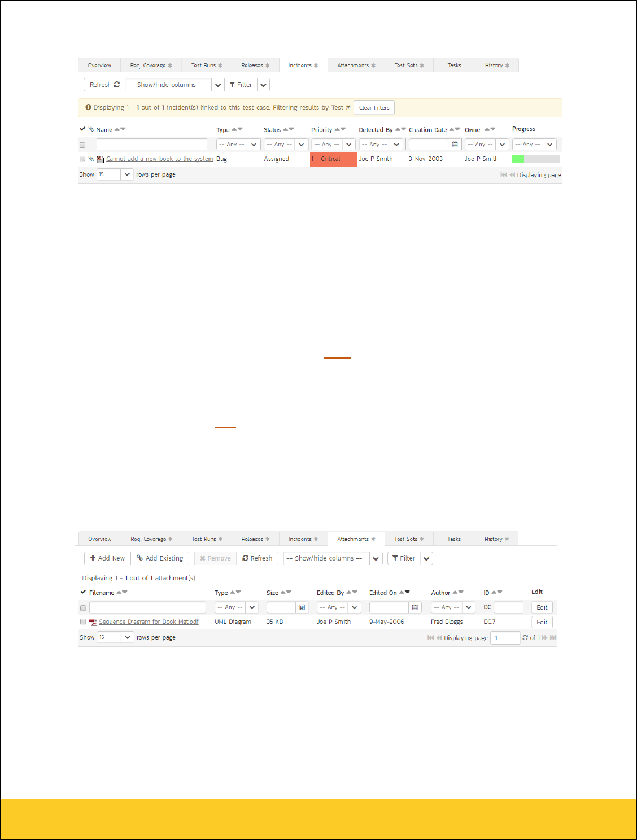
Task: Click the bug icon beside Cannot add a new book
Action: coord(100,159)
